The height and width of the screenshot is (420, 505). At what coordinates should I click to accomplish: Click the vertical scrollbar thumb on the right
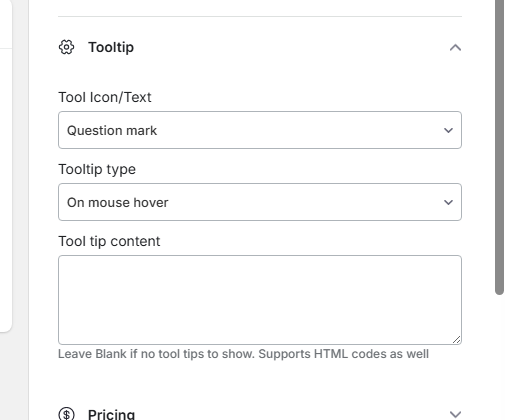(499, 147)
